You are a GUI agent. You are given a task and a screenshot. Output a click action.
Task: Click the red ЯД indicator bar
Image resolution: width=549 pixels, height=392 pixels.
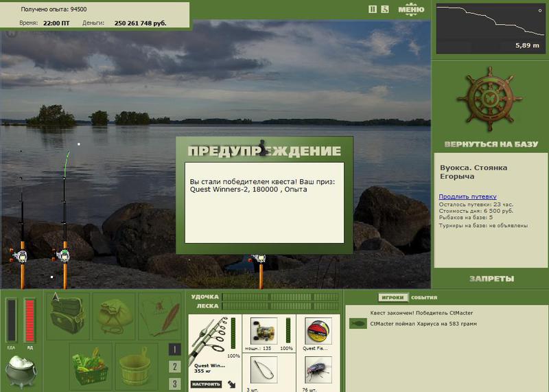tap(30, 321)
